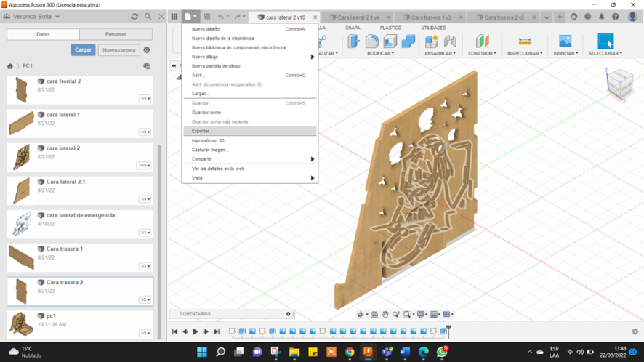The image size is (644, 362).
Task: Click the refresh icon in data panel
Action: (134, 17)
